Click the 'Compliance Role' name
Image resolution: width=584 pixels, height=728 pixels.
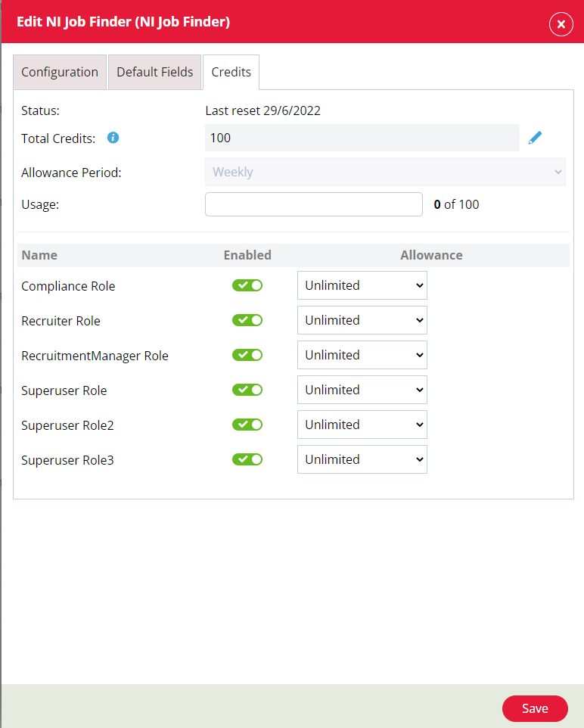(x=68, y=287)
